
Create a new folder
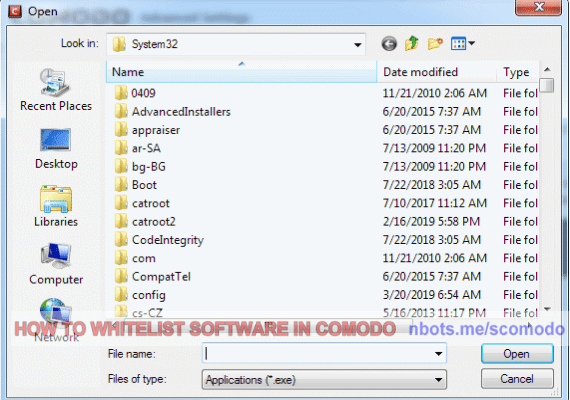pyautogui.click(x=435, y=44)
